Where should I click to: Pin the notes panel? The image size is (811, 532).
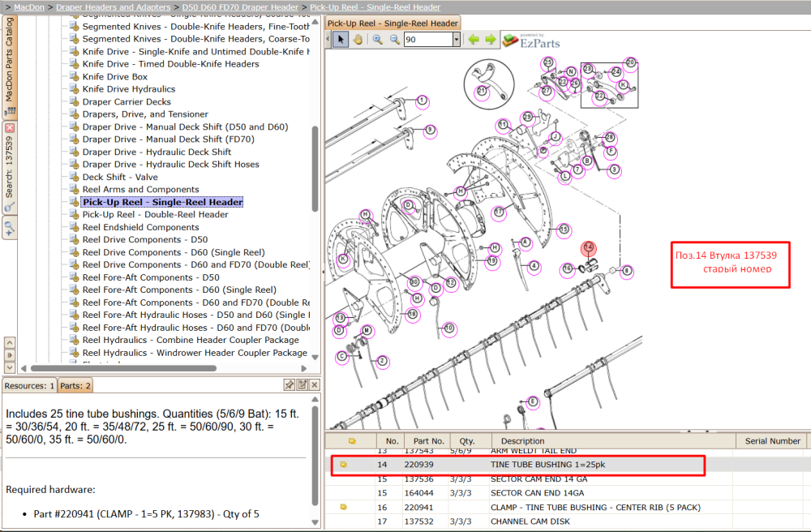[290, 384]
